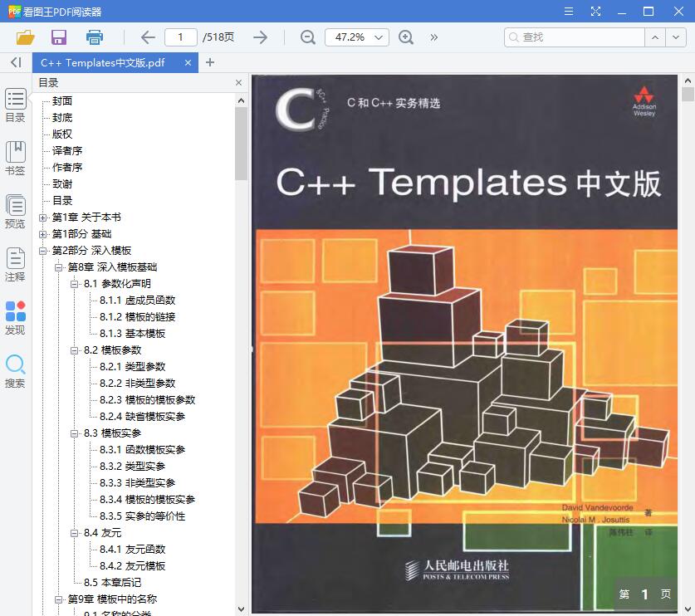This screenshot has height=616, width=695.
Task: Collapse the 8.2 模板参数 section
Action: (74, 350)
